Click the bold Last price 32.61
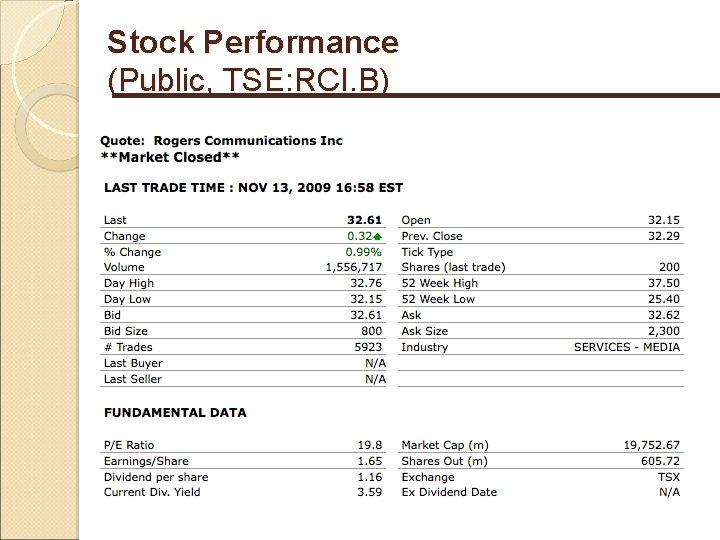Image resolution: width=720 pixels, height=540 pixels. point(365,220)
